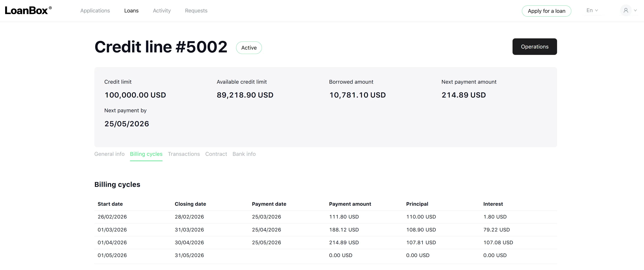
Task: Click closing date 28/02/2026 cell
Action: pyautogui.click(x=189, y=217)
